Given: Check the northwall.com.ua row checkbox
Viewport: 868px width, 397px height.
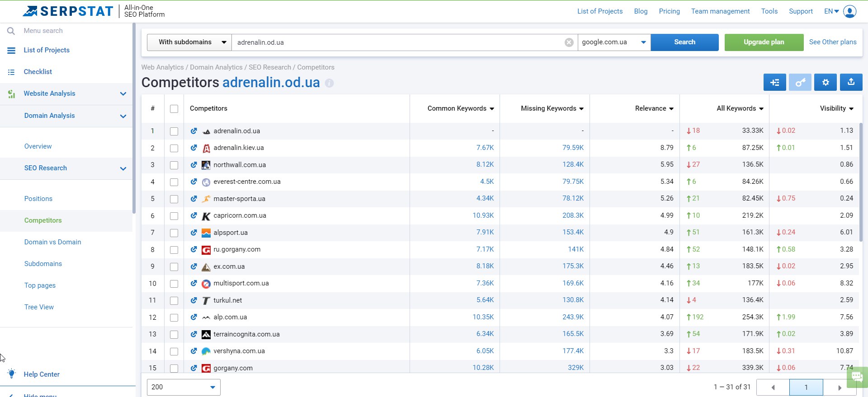Looking at the screenshot, I should click(x=174, y=165).
